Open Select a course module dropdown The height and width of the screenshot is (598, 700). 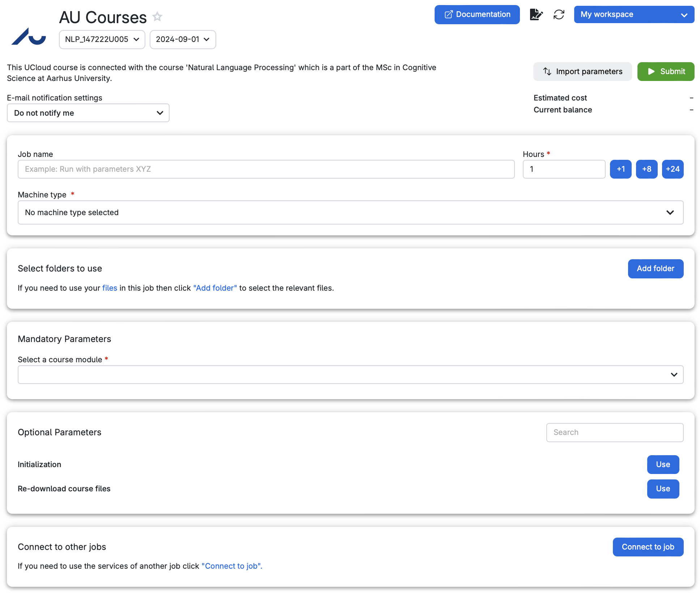(350, 375)
